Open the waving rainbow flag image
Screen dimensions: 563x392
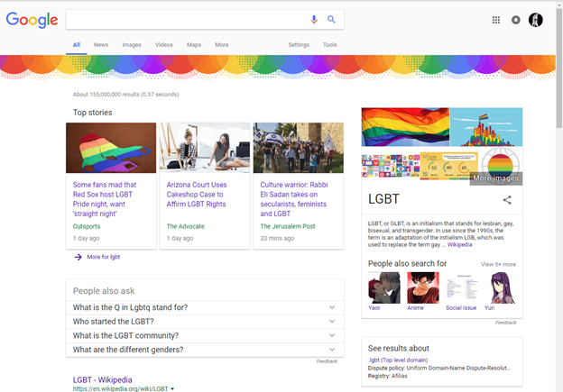click(405, 127)
